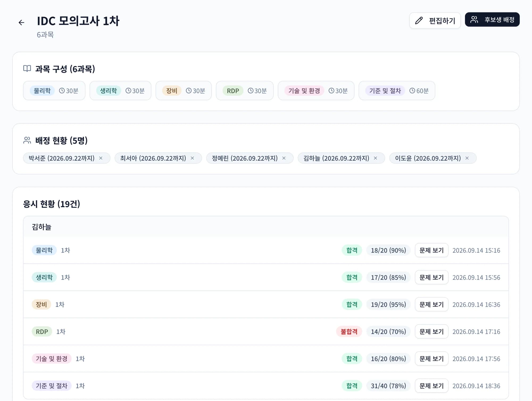This screenshot has width=532, height=401.
Task: Open 문제 보기 for 기술 및 환경 result
Action: coord(431,359)
